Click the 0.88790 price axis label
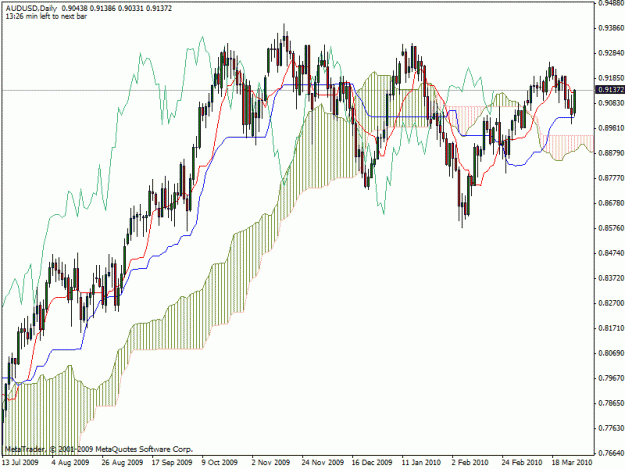 pos(610,153)
